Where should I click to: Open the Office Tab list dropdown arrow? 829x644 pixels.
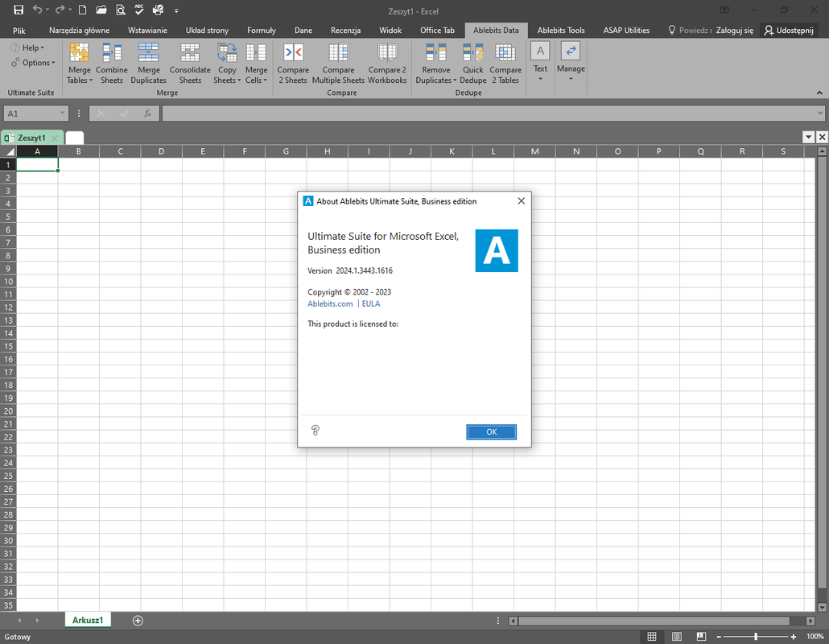(x=808, y=138)
